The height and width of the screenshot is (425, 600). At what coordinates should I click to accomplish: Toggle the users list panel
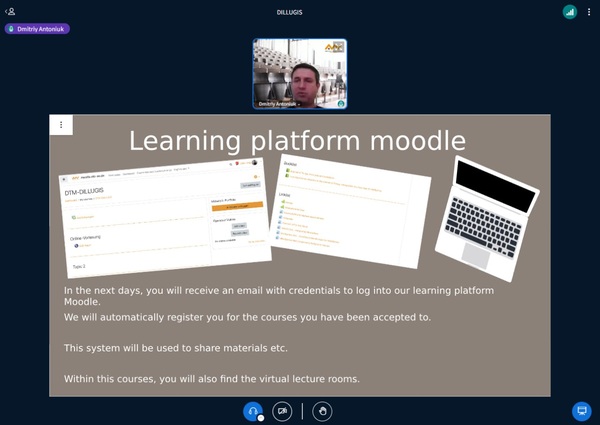(x=11, y=11)
